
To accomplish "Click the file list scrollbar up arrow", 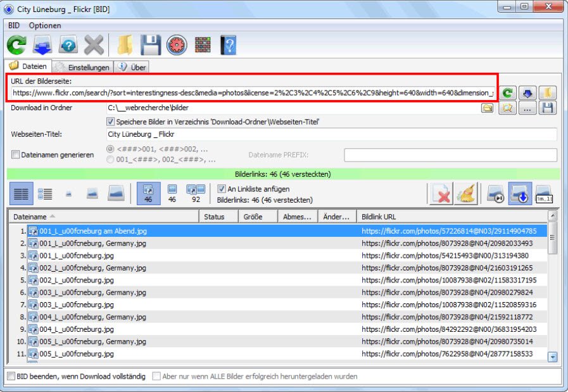I will 552,216.
